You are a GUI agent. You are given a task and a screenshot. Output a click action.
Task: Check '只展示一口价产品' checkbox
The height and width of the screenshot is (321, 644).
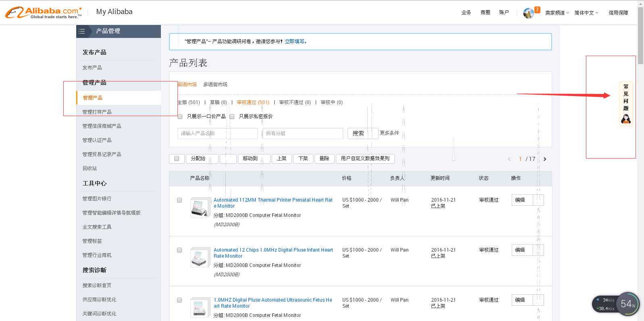[x=180, y=117]
